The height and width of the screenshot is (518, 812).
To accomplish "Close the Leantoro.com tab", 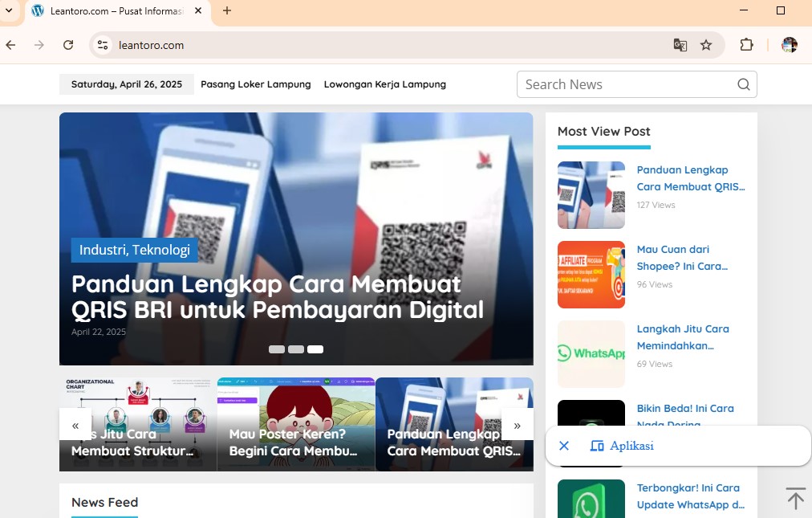I will (198, 11).
